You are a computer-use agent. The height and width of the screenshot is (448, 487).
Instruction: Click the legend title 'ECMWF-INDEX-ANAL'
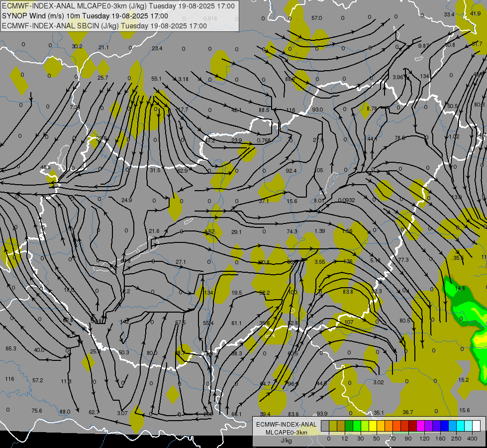tap(286, 425)
